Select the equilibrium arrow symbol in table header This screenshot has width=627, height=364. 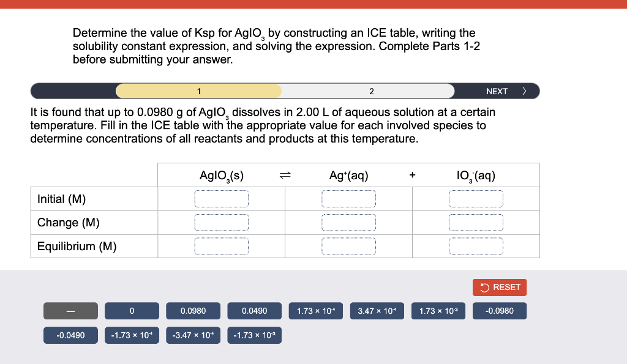[x=284, y=175]
